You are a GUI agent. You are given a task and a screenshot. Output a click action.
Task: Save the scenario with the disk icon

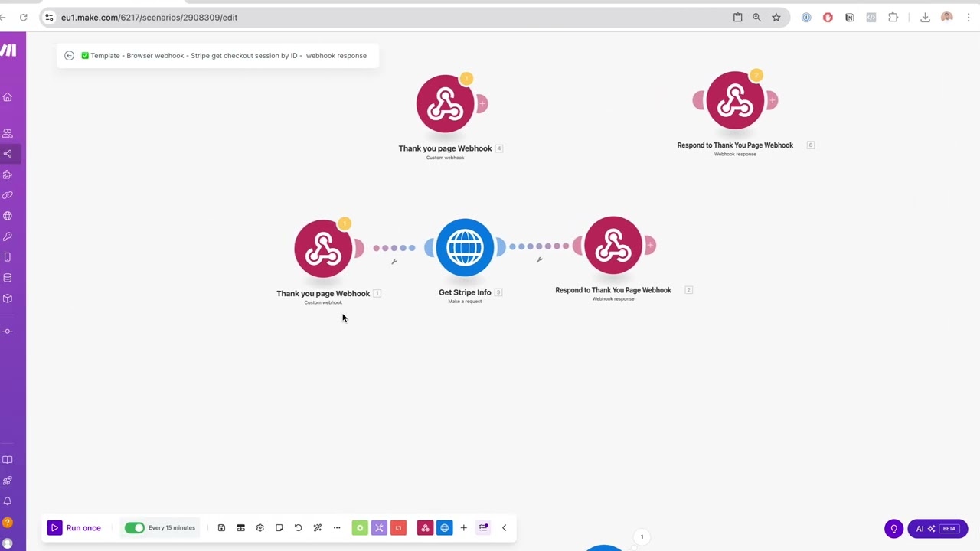coord(221,527)
